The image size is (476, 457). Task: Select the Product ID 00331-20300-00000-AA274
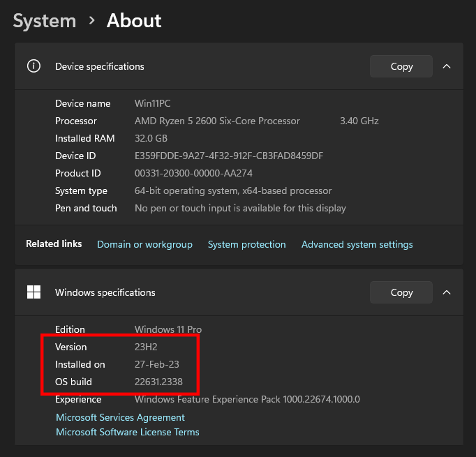193,173
